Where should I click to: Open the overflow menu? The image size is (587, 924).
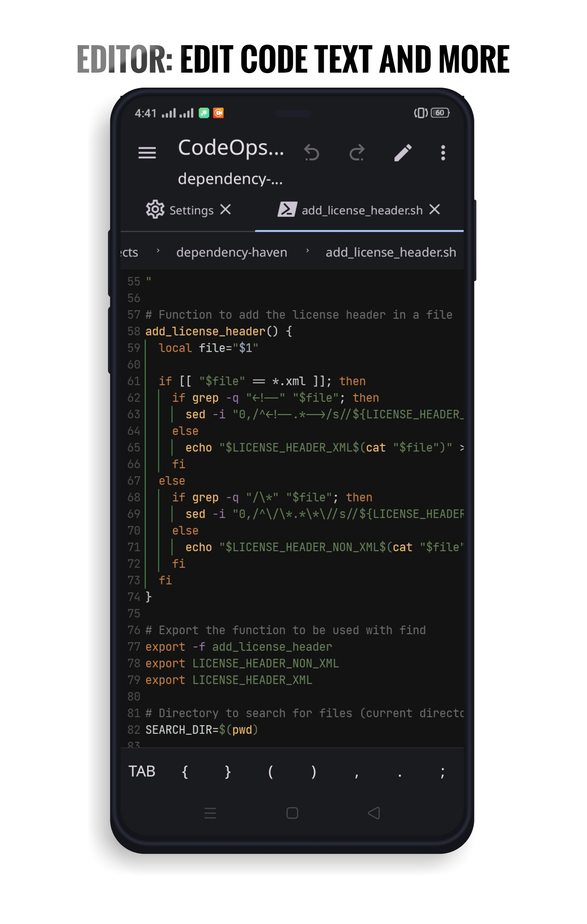(x=443, y=153)
